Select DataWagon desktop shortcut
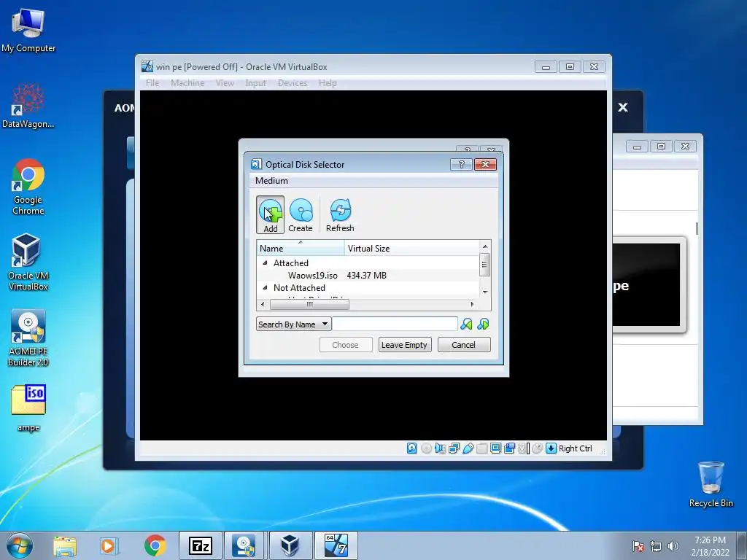This screenshot has height=560, width=747. (28, 106)
